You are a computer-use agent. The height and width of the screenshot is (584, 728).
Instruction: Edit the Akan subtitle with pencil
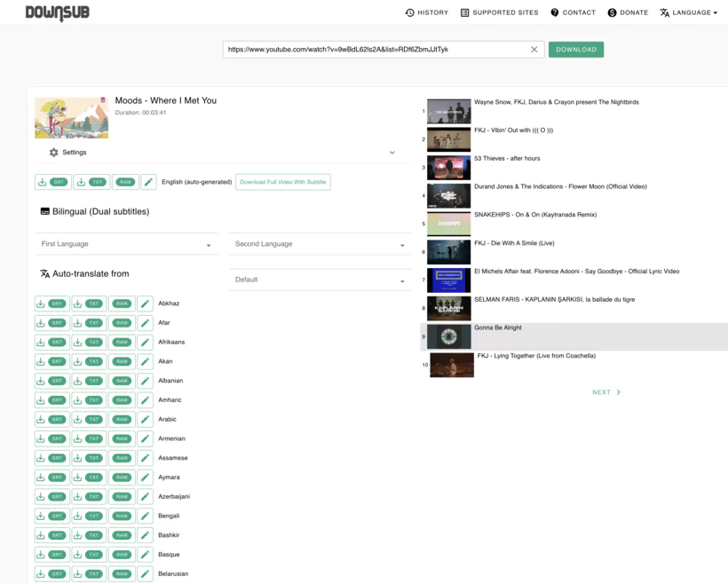[146, 361]
